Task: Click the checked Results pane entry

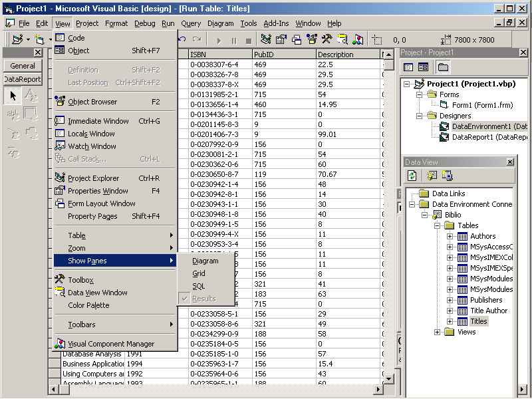Action: click(204, 299)
